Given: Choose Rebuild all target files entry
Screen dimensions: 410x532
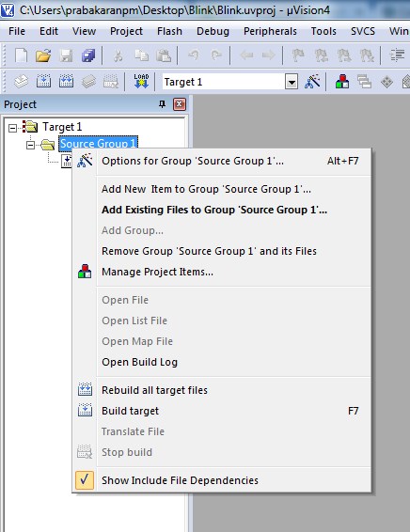Looking at the screenshot, I should coord(222,390).
